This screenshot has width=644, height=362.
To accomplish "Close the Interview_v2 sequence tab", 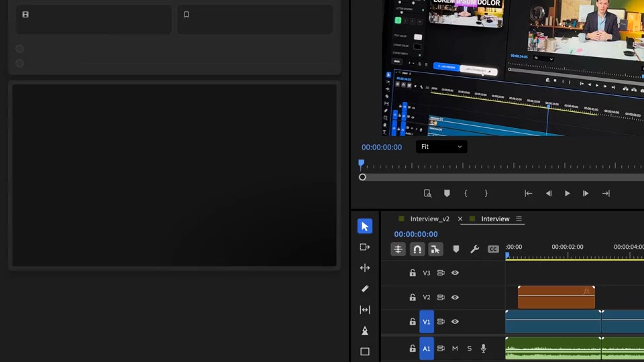I will coord(460,219).
